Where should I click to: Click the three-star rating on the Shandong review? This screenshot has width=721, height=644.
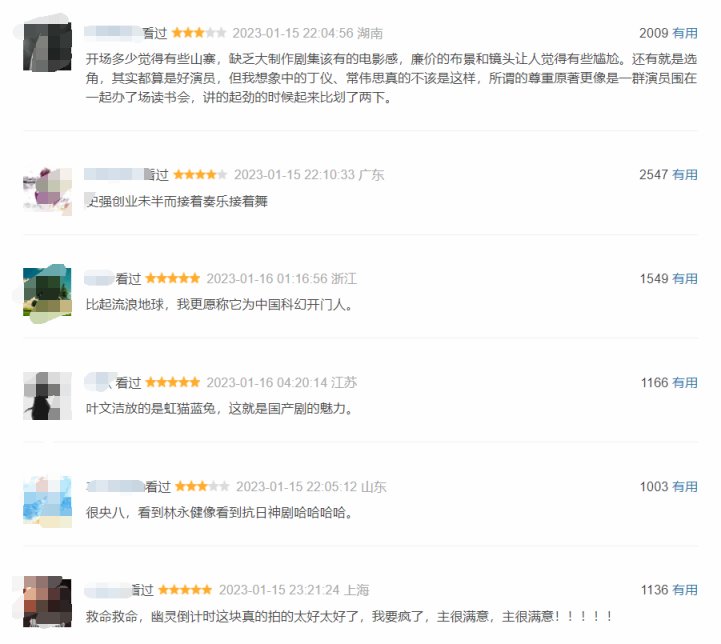tap(202, 486)
